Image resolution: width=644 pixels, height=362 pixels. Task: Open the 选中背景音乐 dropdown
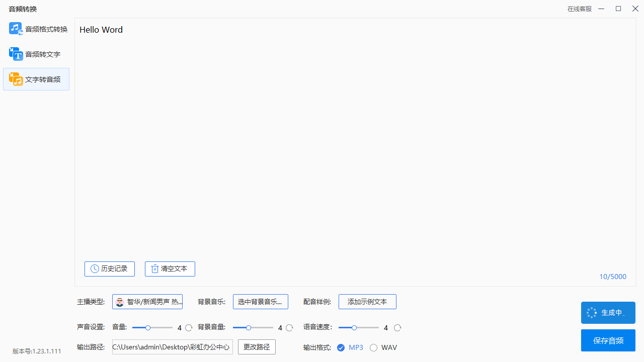click(261, 302)
